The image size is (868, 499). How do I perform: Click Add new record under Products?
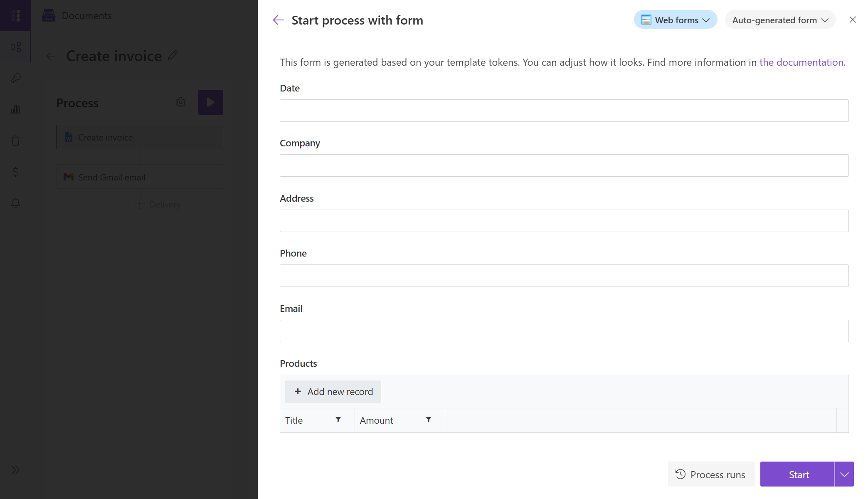coord(333,391)
